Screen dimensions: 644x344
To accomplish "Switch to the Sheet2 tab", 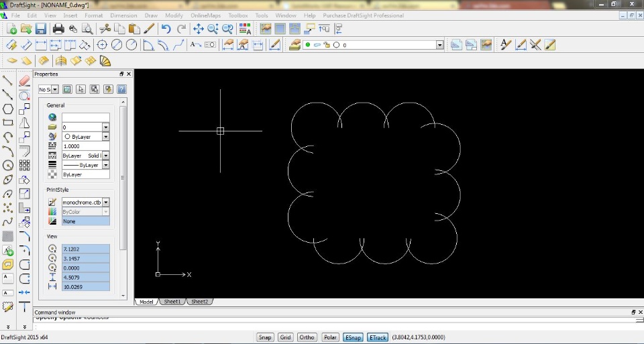I will tap(200, 302).
